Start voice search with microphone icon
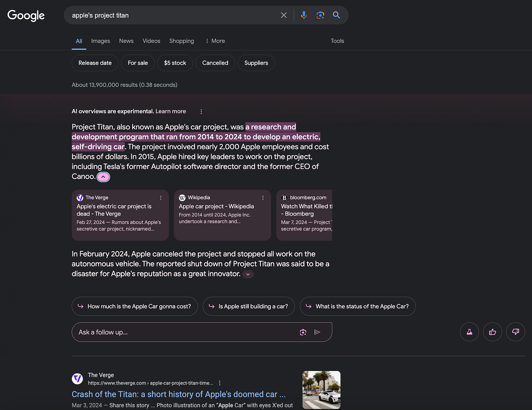This screenshot has height=410, width=532. (304, 15)
